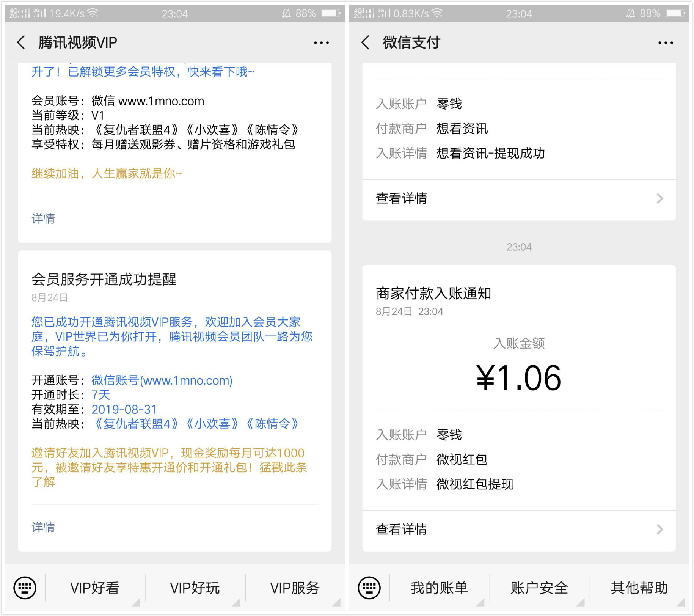This screenshot has height=616, width=694.
Task: Tap the 7天 duration value
Action: click(x=100, y=395)
